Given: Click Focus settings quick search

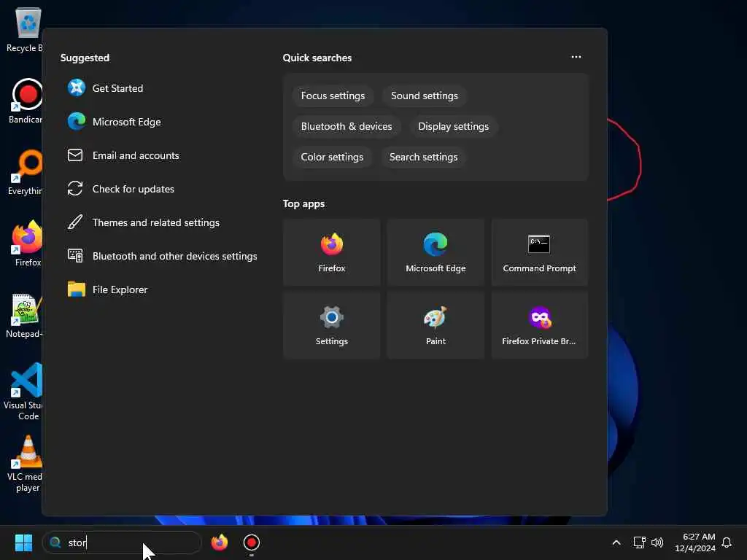Looking at the screenshot, I should [333, 96].
